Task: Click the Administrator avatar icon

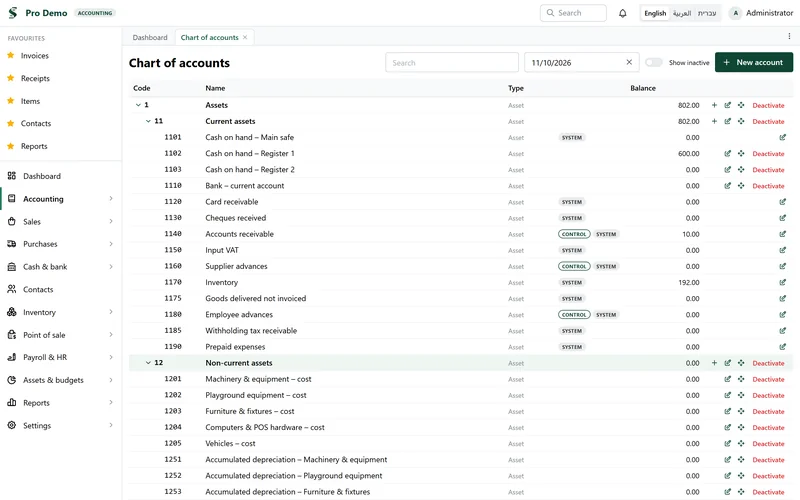Action: click(735, 13)
